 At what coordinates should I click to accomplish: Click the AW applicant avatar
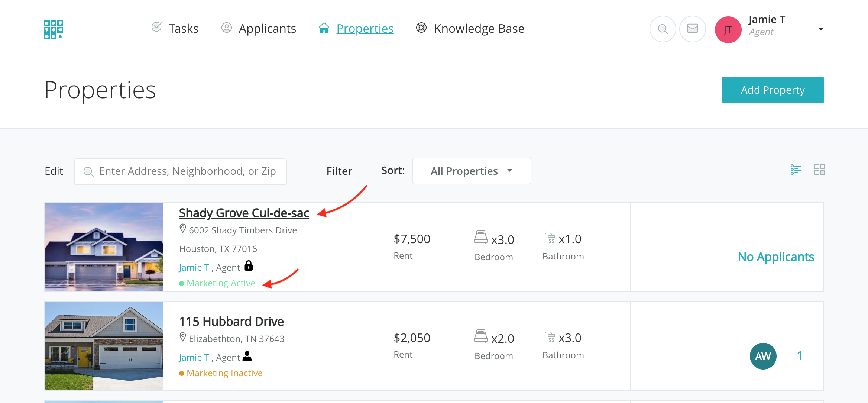tap(763, 356)
